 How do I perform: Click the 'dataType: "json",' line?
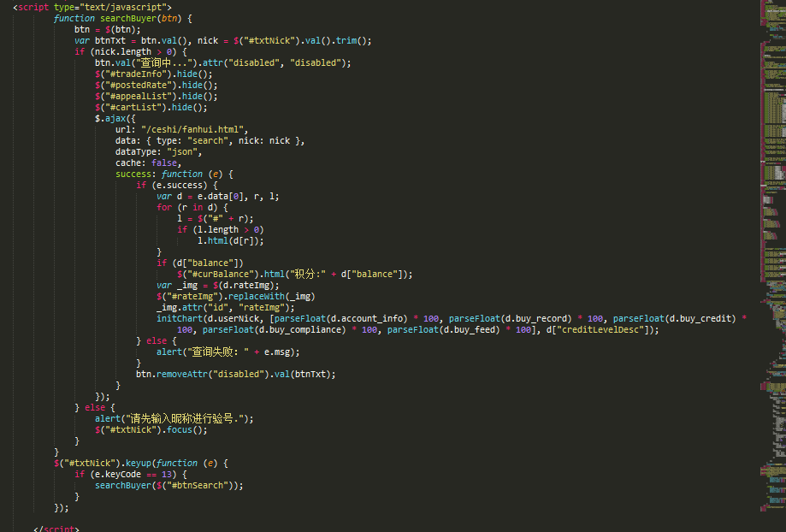point(158,151)
